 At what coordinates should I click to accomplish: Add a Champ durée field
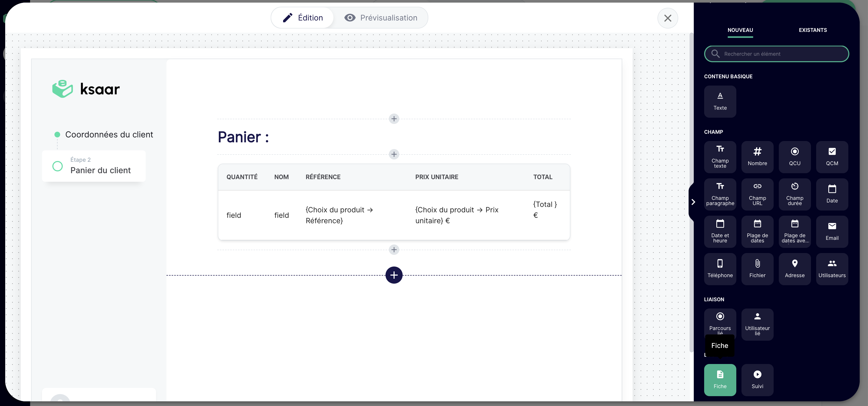(x=795, y=194)
